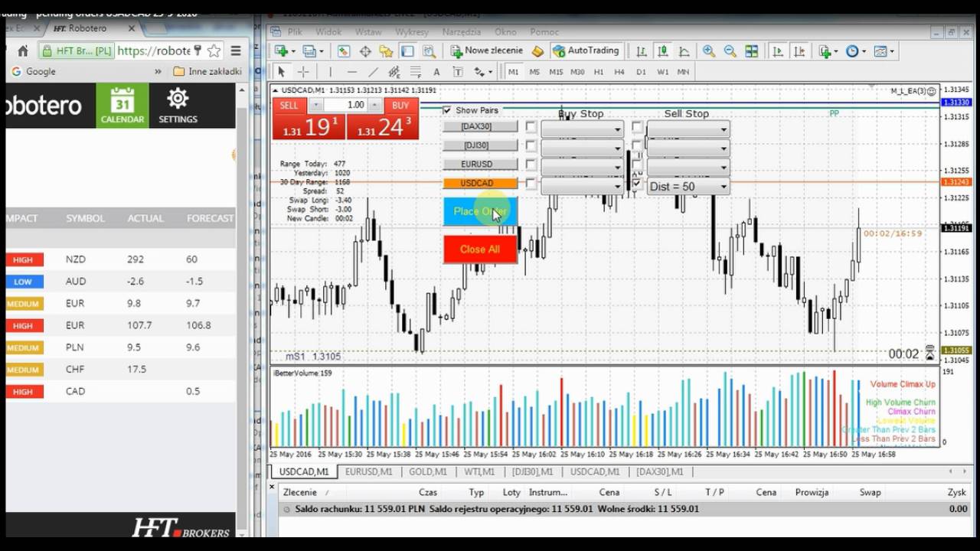This screenshot has width=980, height=551.
Task: Open the USDCAD Buy Stop dropdown
Action: (582, 186)
